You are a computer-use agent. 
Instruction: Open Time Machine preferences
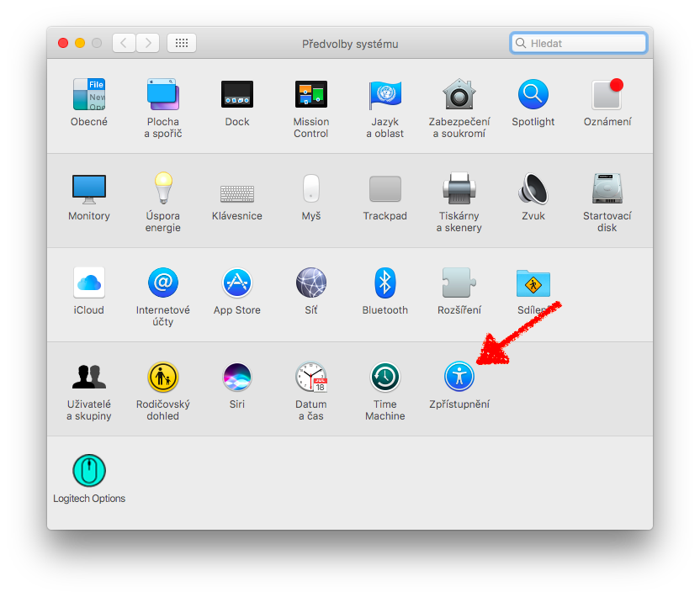coord(384,377)
